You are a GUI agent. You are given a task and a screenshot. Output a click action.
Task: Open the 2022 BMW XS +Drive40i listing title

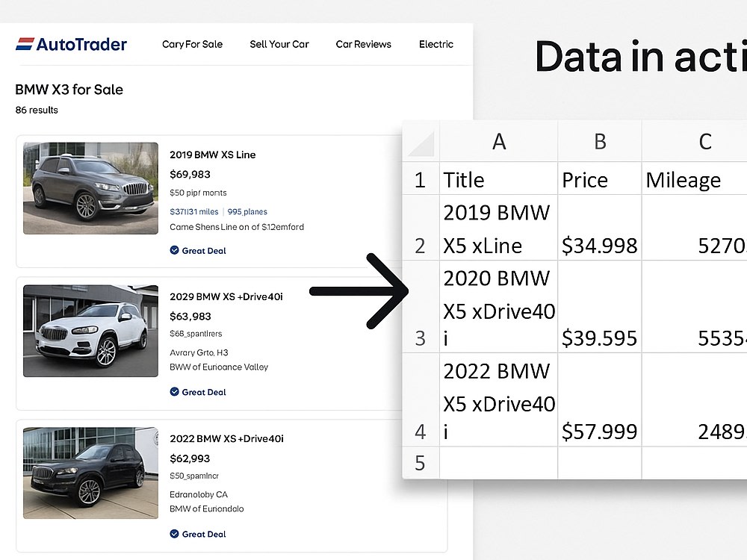coord(227,438)
